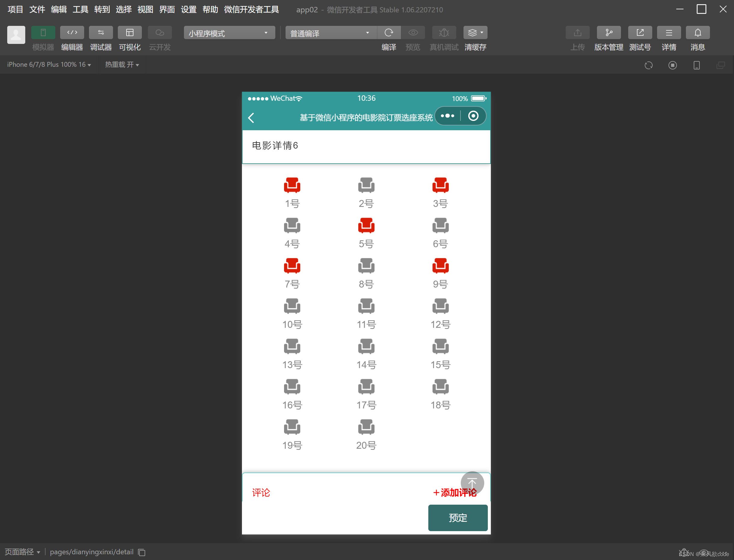Viewport: 734px width, 560px height.
Task: Copy page path with the copy icon
Action: point(142,552)
